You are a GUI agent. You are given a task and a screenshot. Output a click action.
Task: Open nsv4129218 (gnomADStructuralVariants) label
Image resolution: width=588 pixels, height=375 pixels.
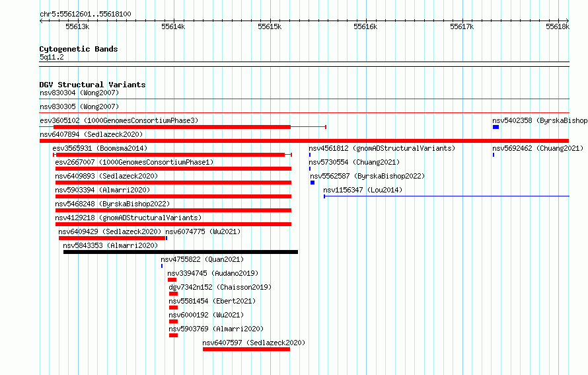128,218
